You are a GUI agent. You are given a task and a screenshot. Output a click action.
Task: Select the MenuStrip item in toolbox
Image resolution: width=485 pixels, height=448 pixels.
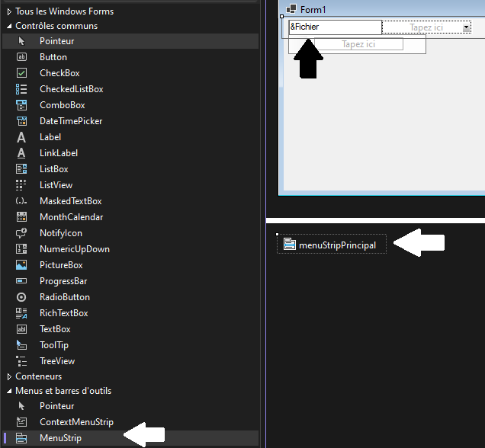point(60,438)
